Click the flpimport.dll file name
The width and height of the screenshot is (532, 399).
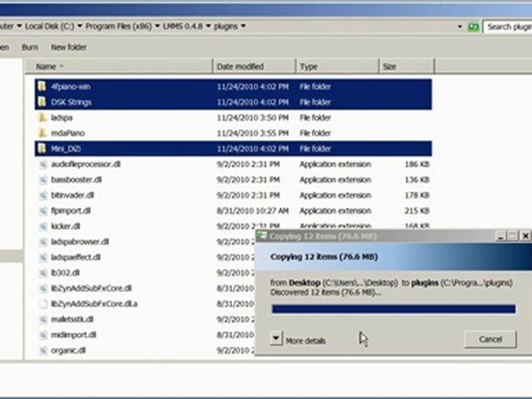tap(71, 211)
